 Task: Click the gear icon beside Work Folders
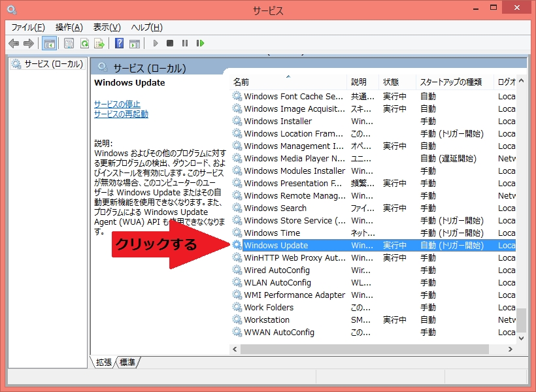[x=237, y=307]
